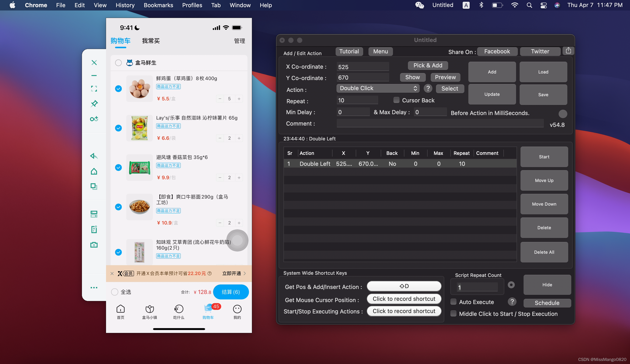The width and height of the screenshot is (630, 364).
Task: Click the three dots more icon in sidebar
Action: click(94, 288)
